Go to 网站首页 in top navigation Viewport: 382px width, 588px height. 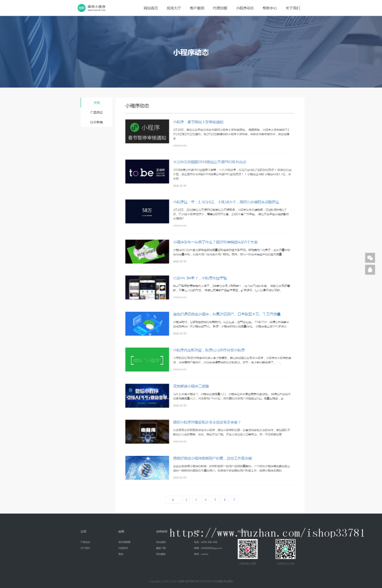[x=151, y=8]
